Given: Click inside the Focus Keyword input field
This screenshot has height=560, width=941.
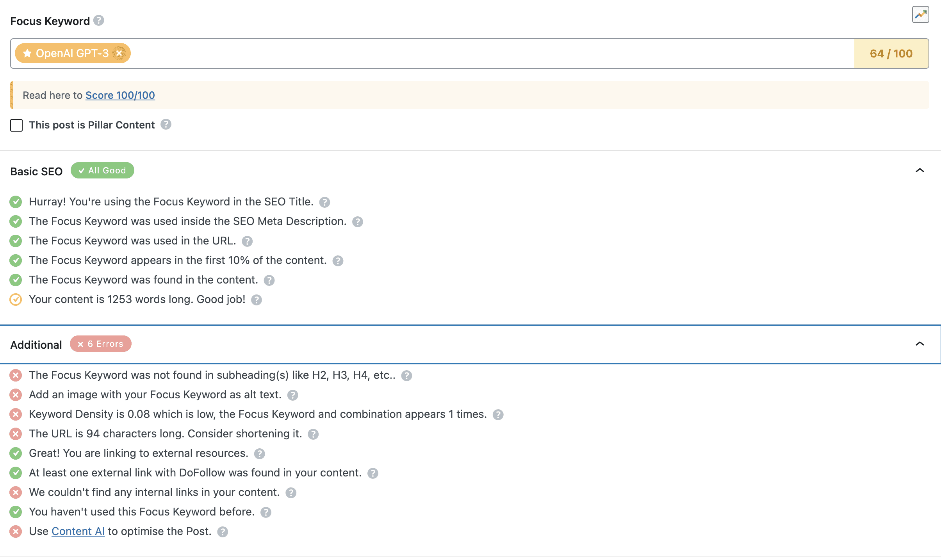Looking at the screenshot, I should click(x=469, y=54).
